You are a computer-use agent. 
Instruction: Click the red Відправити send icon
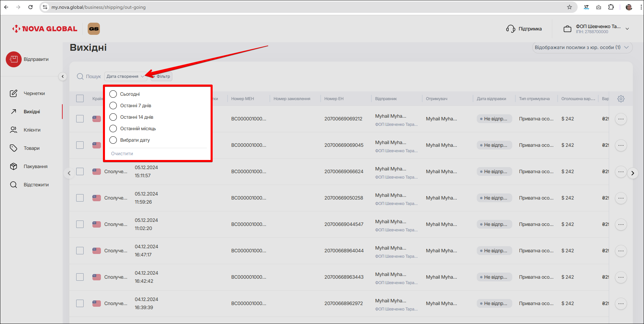pos(14,60)
